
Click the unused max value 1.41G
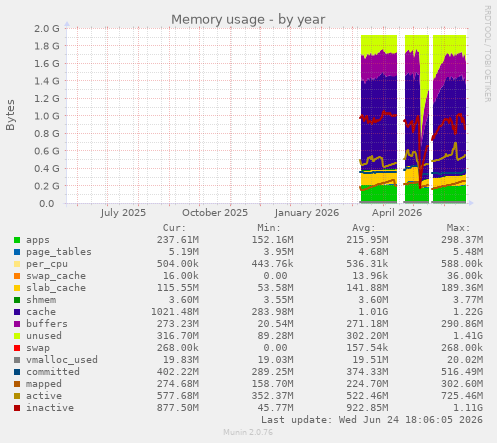tap(468, 336)
